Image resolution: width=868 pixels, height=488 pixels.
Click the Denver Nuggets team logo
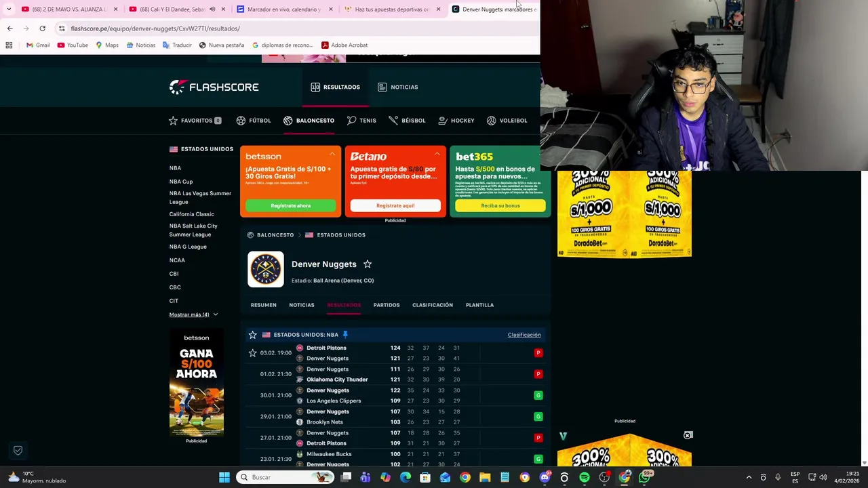tap(265, 269)
